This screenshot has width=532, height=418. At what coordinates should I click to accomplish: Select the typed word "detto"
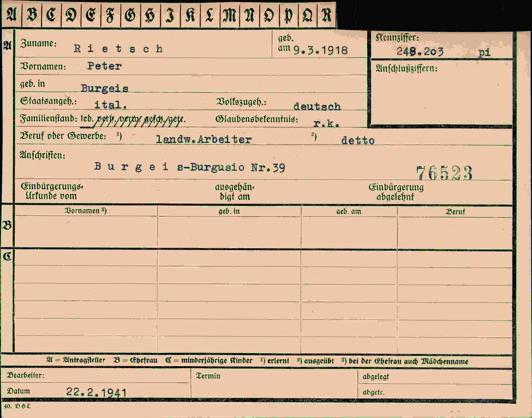358,140
